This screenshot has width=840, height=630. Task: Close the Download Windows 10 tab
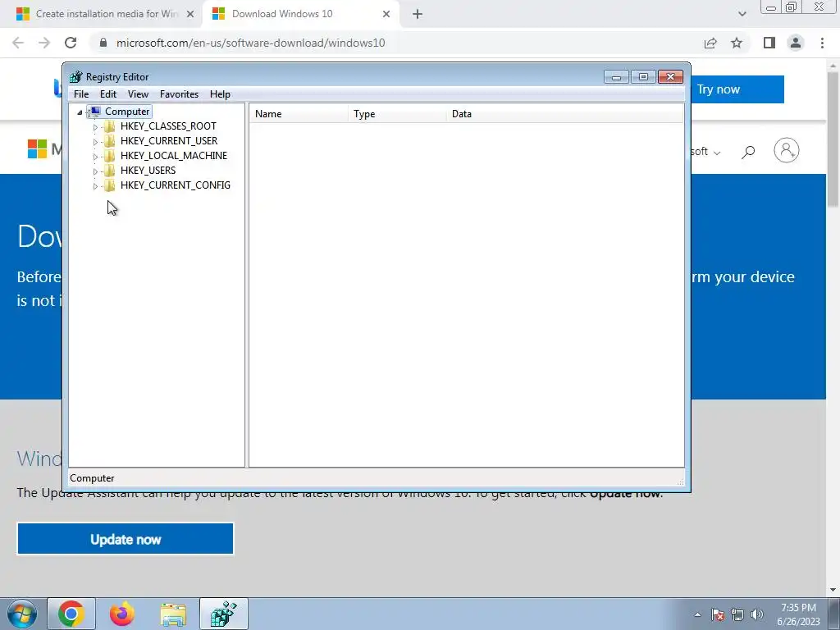386,15
